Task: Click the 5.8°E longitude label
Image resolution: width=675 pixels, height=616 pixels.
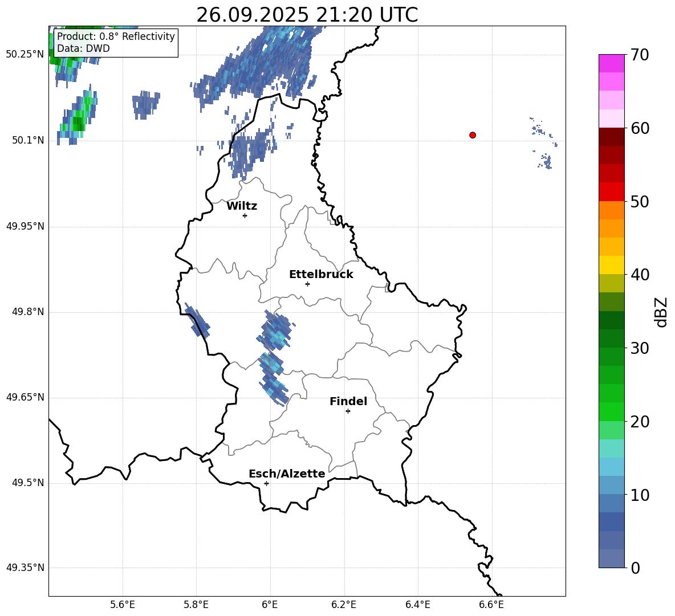Action: tap(196, 605)
